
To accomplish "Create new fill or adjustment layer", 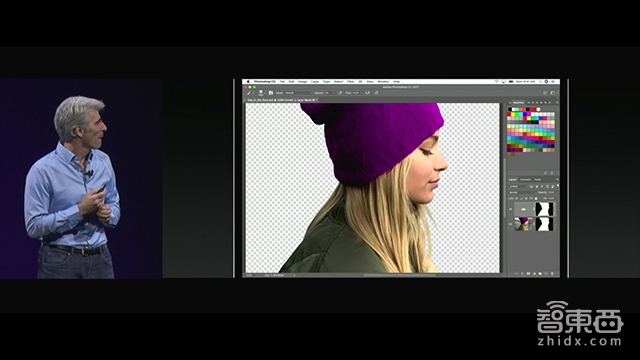I will (x=534, y=273).
